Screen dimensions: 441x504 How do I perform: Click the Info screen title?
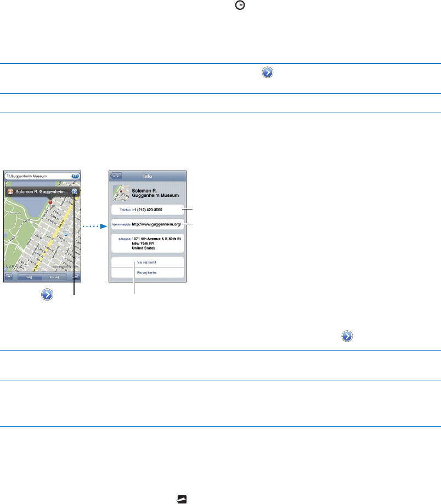point(148,176)
